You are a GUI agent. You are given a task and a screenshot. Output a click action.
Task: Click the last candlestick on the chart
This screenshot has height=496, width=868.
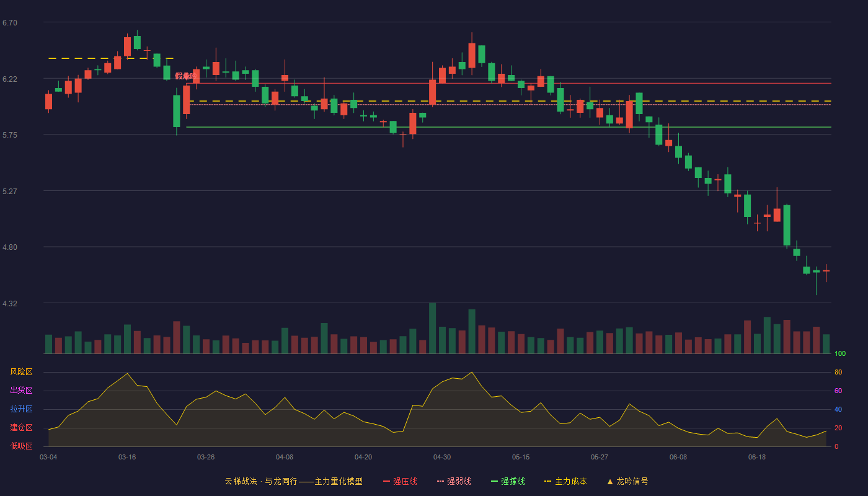(826, 272)
